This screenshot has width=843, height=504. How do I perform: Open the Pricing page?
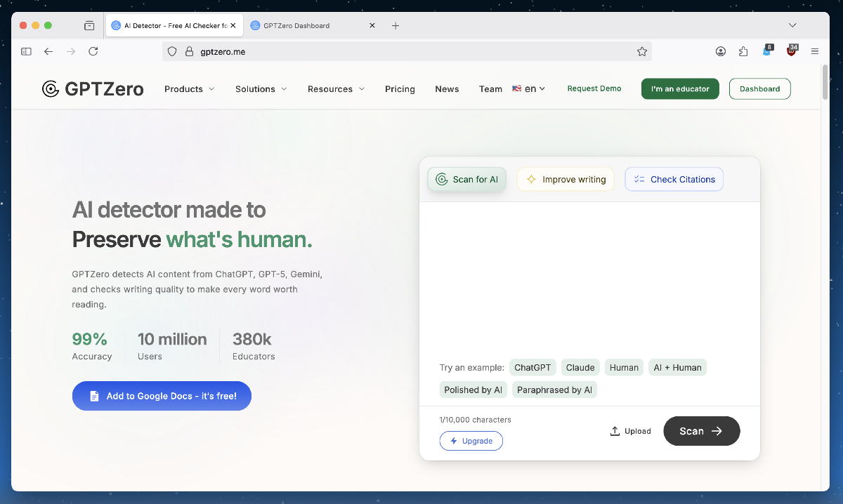[x=400, y=89]
